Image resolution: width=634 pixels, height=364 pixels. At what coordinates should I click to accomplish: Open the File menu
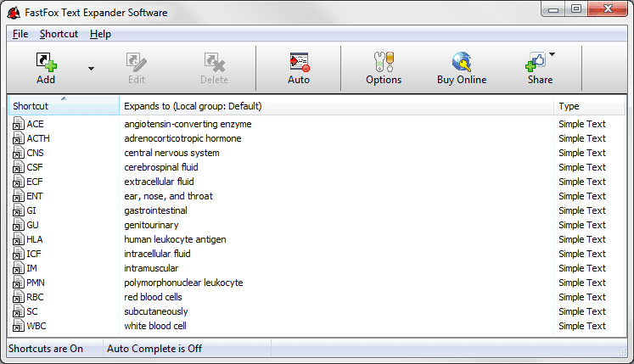(x=20, y=34)
